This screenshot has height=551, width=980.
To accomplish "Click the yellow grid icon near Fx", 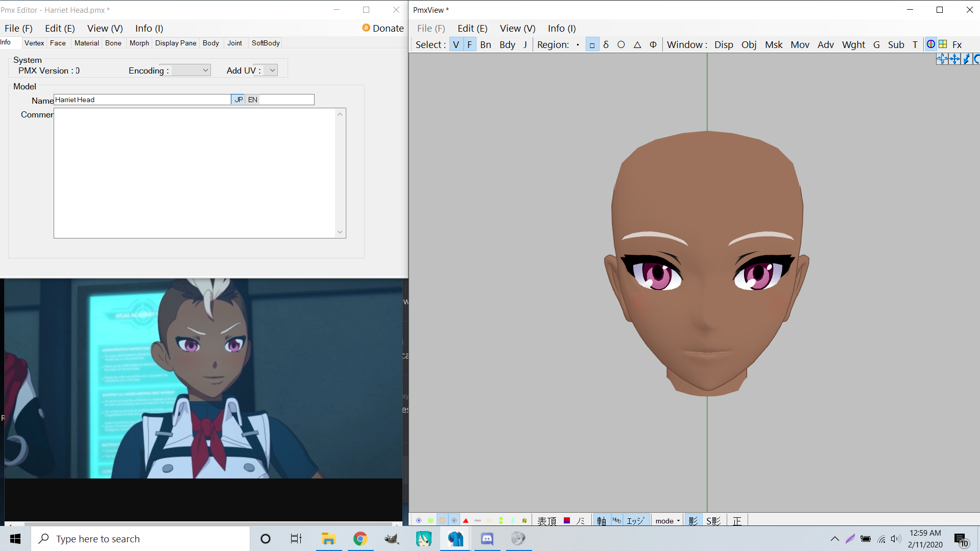I will [943, 44].
